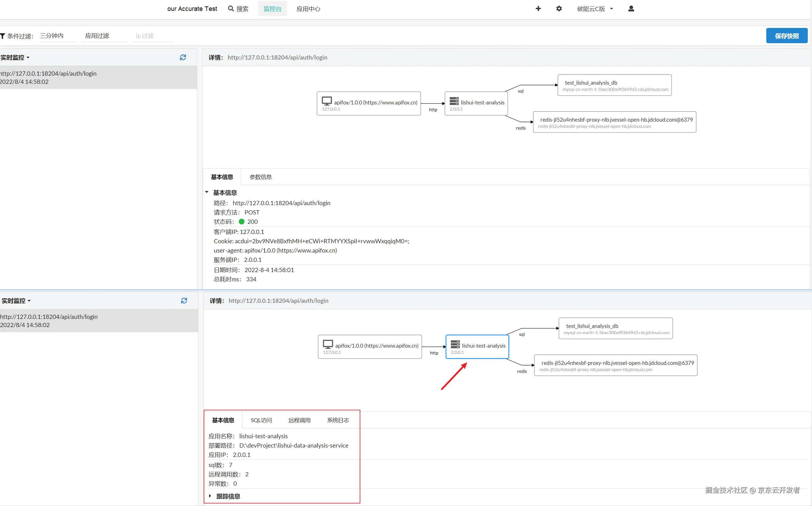812x506 pixels.
Task: Click the plus add icon in header
Action: coord(538,9)
